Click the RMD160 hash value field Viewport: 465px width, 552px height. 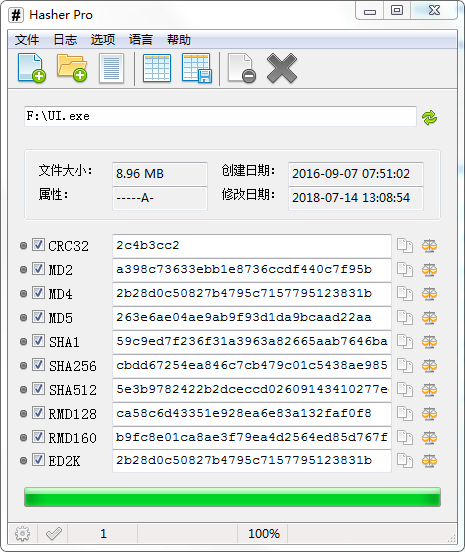(x=252, y=438)
